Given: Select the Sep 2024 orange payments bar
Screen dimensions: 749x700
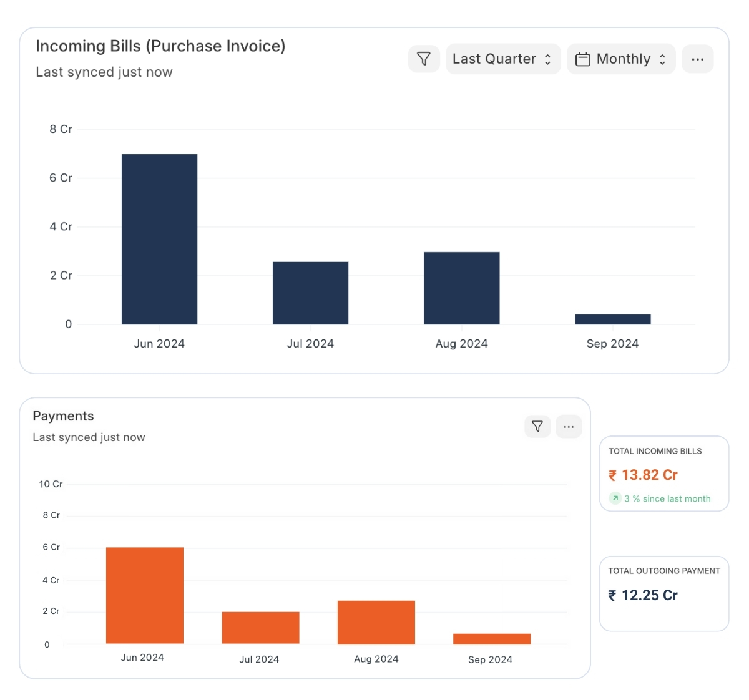Looking at the screenshot, I should (x=492, y=639).
